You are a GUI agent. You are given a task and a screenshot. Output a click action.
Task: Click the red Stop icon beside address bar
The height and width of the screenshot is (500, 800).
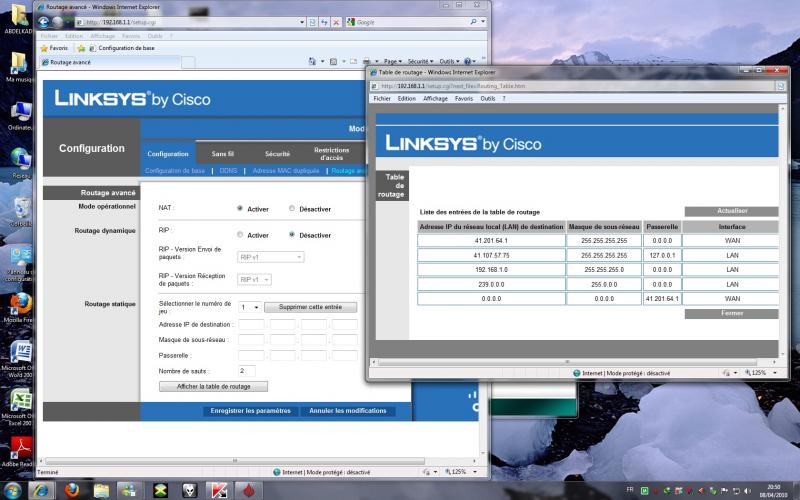tap(336, 22)
